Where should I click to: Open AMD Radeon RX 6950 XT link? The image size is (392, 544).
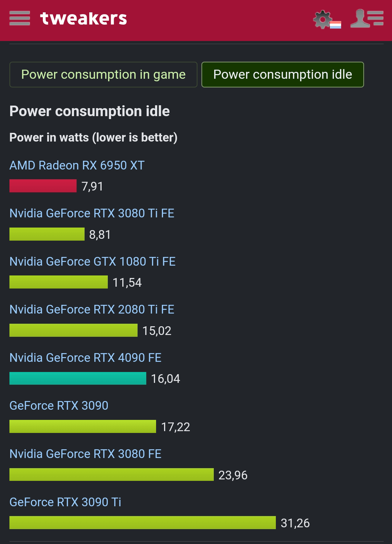(77, 165)
